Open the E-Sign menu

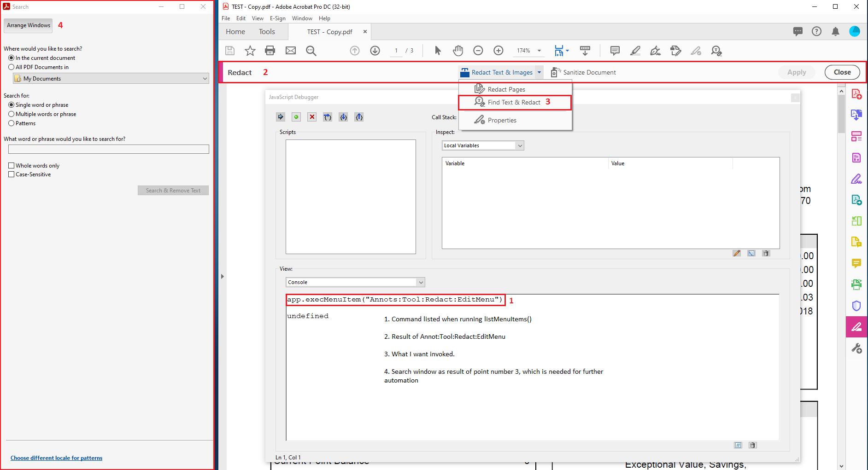click(278, 18)
